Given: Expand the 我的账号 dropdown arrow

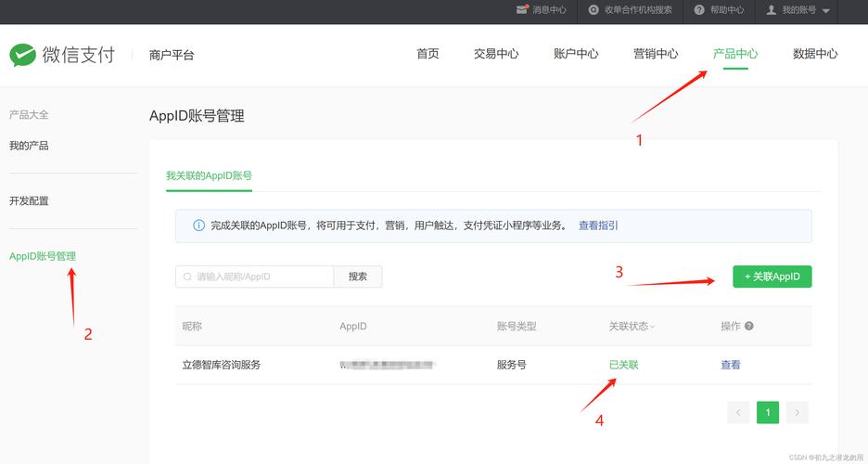Looking at the screenshot, I should [826, 11].
